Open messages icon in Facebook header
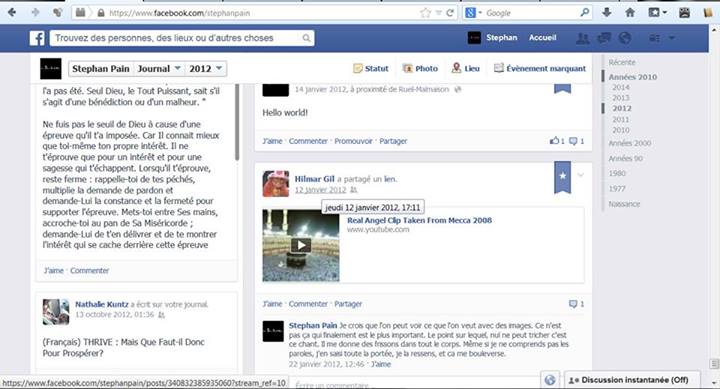Screen dimensions: 720x389 point(604,38)
